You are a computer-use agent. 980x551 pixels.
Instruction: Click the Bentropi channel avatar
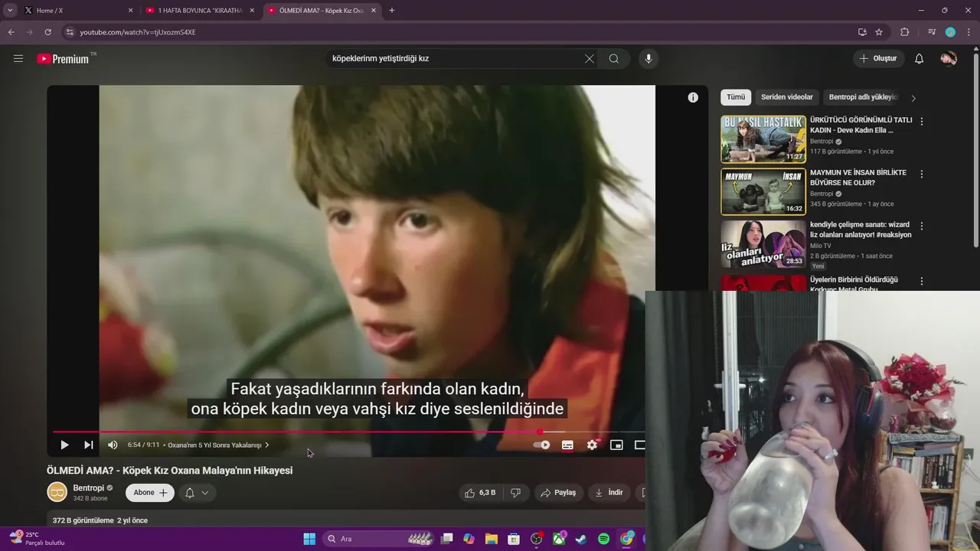pos(57,492)
